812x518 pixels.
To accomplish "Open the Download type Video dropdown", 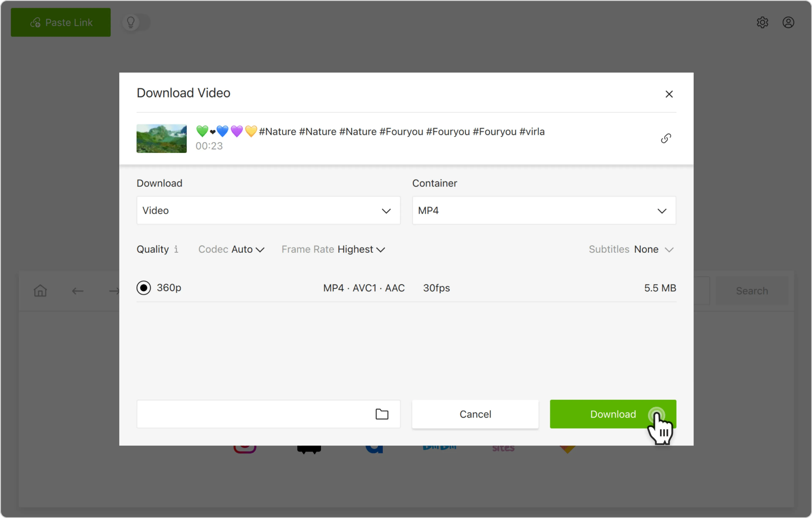I will [x=268, y=211].
